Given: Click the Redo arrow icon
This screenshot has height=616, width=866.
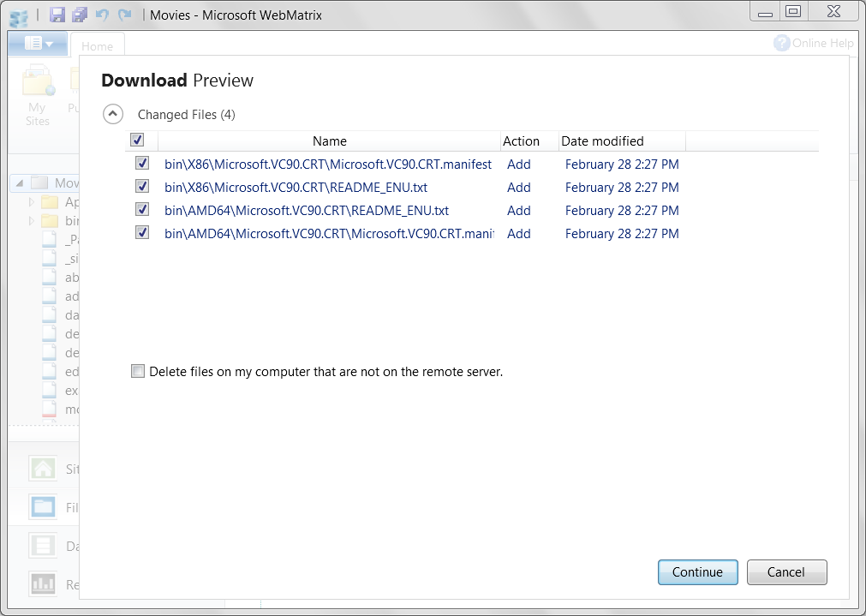Looking at the screenshot, I should tap(125, 15).
